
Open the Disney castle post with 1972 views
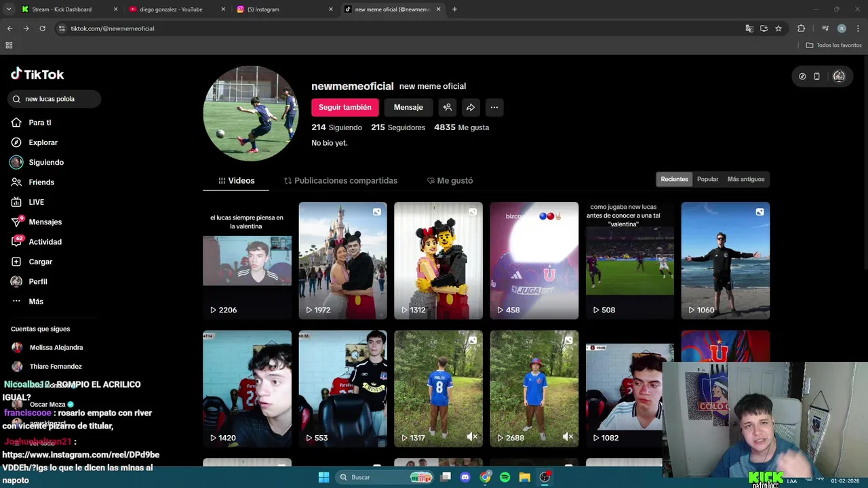342,260
